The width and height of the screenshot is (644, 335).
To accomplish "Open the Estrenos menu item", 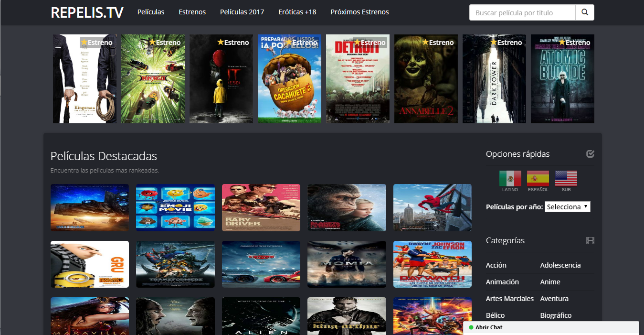I will coord(192,12).
